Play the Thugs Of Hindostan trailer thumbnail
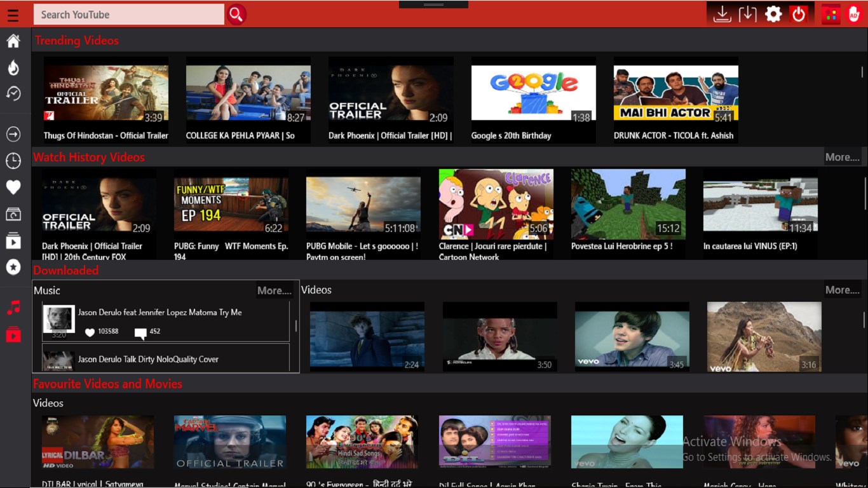Image resolution: width=868 pixels, height=488 pixels. click(x=106, y=93)
